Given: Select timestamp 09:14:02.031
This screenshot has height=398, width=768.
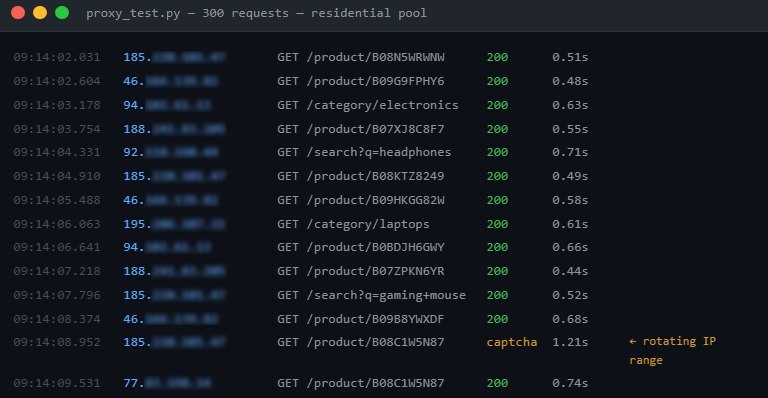Looking at the screenshot, I should (x=57, y=57).
